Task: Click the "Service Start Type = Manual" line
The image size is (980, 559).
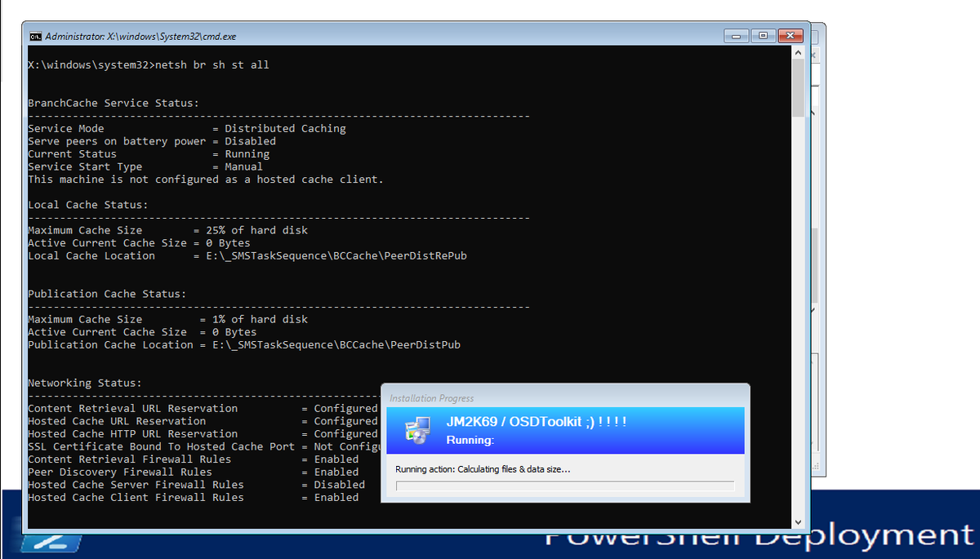Action: tap(145, 166)
